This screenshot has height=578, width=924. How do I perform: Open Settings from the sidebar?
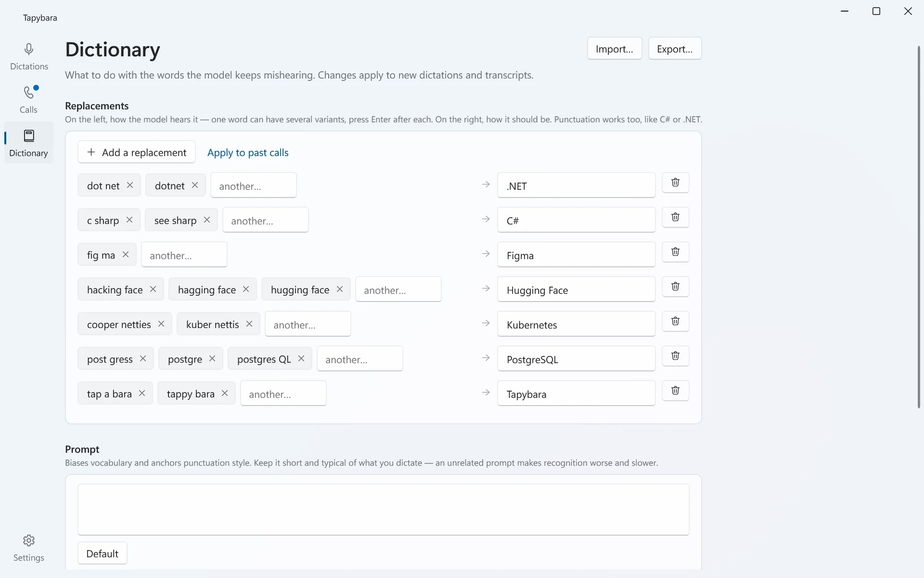coord(29,548)
